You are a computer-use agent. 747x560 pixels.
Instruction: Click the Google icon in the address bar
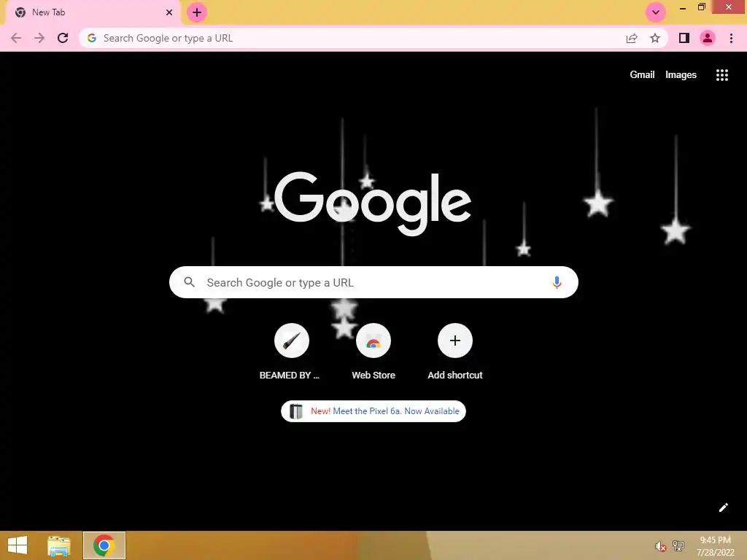92,38
